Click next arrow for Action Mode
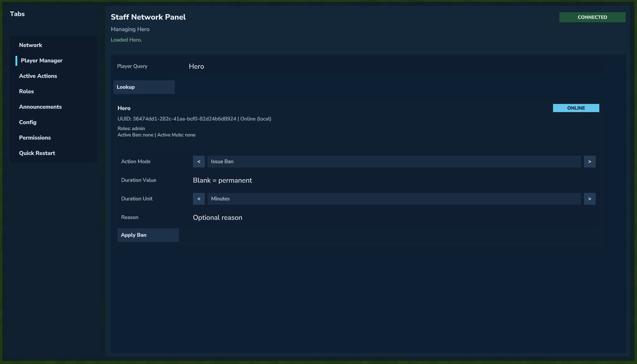This screenshot has width=637, height=364. [x=589, y=162]
